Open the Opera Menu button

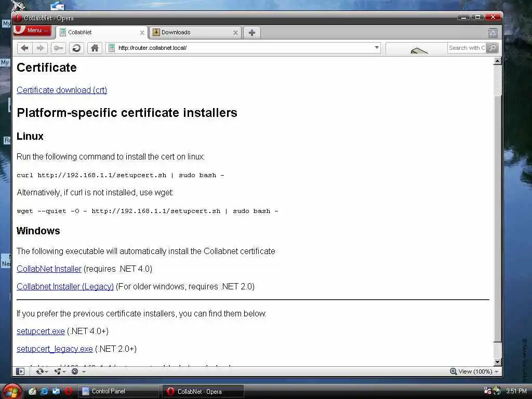point(32,30)
